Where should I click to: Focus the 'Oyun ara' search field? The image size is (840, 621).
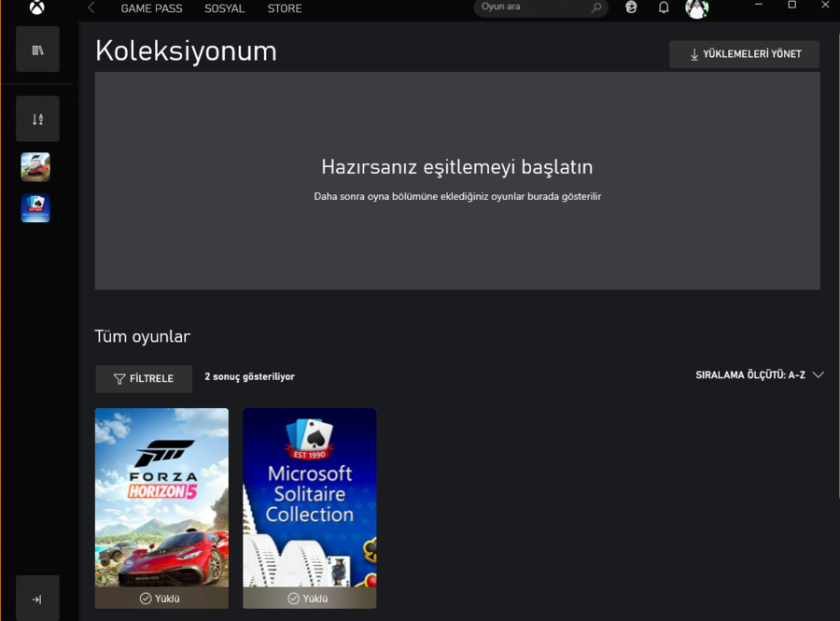(540, 7)
